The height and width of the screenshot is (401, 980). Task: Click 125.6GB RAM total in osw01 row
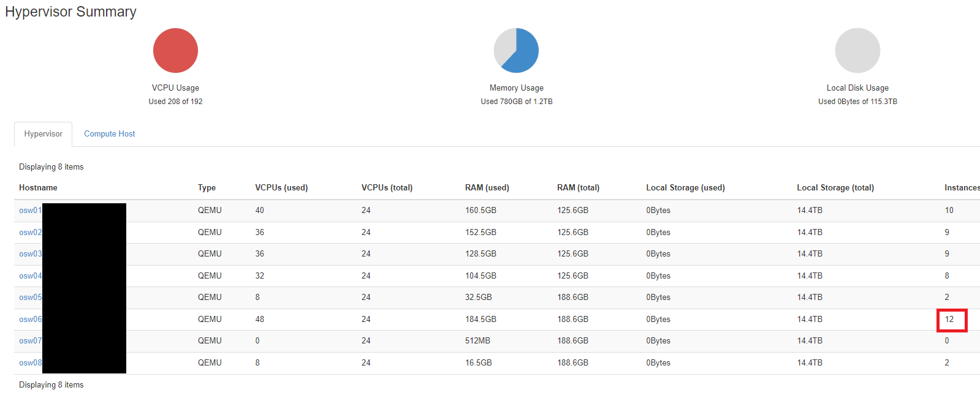click(x=572, y=211)
